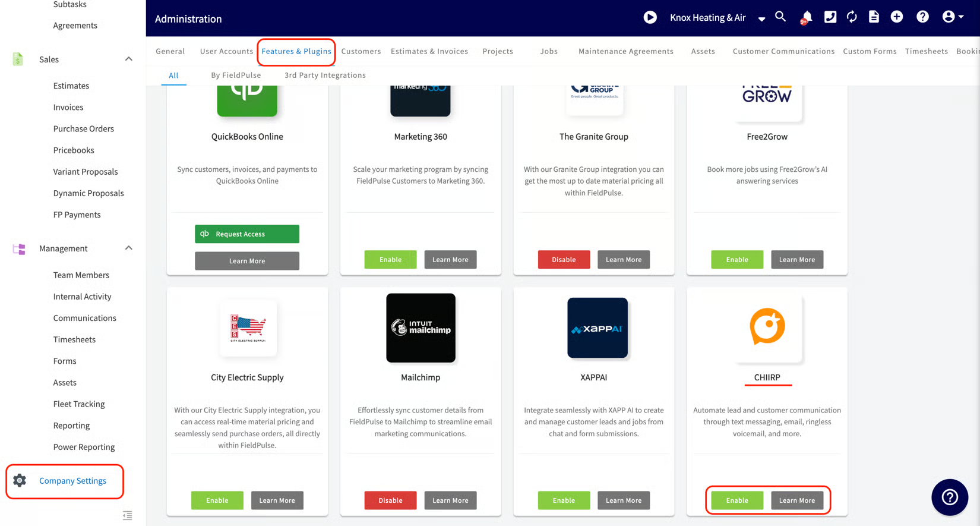Open Estimates in the sidebar
The height and width of the screenshot is (526, 980).
71,86
